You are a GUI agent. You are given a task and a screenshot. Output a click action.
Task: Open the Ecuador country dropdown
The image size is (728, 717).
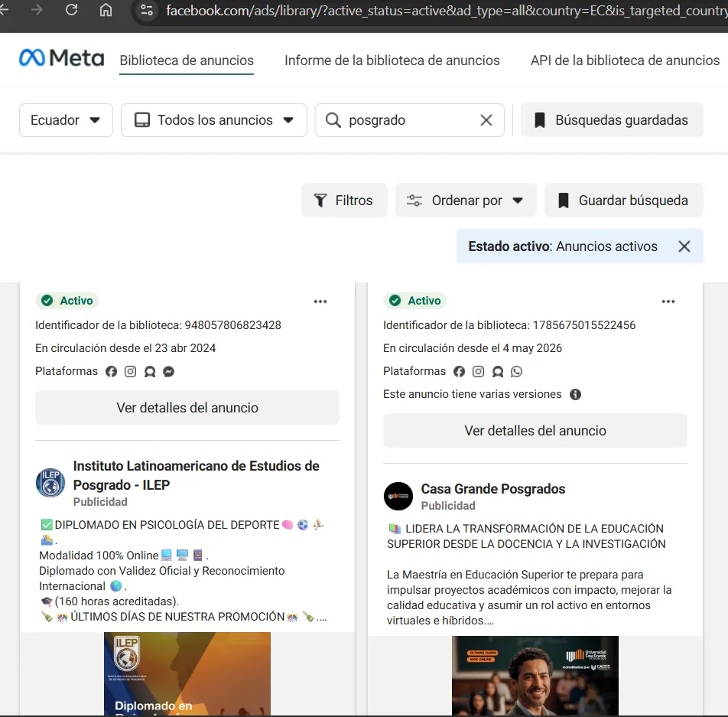(x=66, y=120)
